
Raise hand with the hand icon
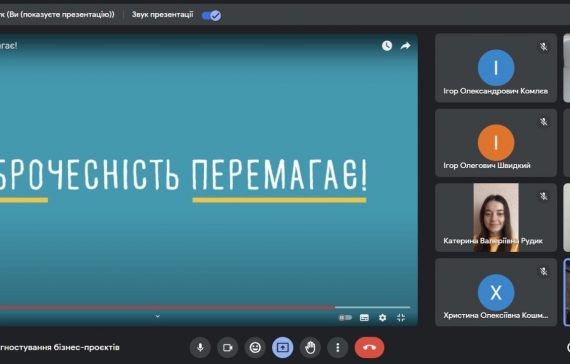pos(310,348)
